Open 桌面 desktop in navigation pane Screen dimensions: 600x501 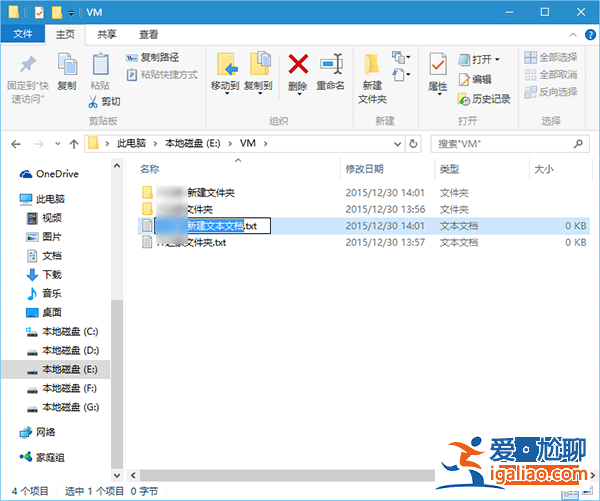44,312
